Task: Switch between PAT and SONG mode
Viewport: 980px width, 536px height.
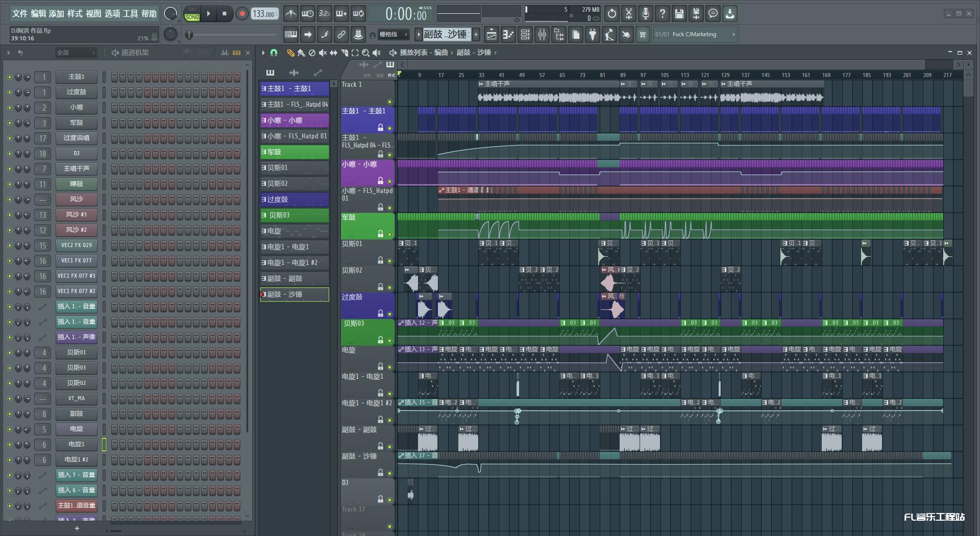Action: click(192, 14)
